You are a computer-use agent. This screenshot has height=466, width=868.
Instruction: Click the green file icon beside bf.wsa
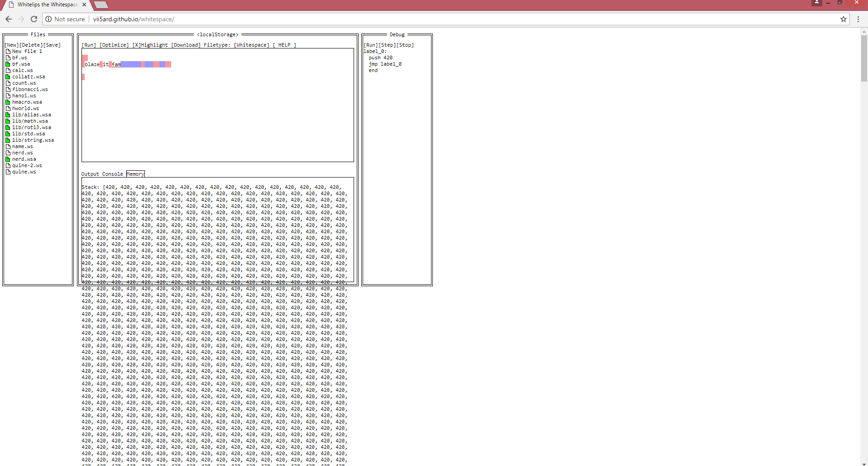pyautogui.click(x=8, y=64)
